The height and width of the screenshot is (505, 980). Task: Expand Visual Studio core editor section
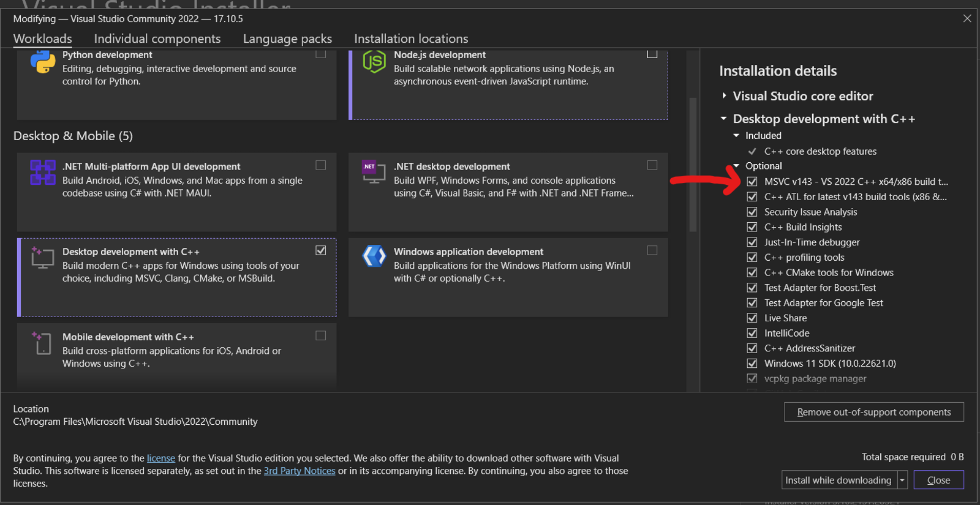[724, 95]
